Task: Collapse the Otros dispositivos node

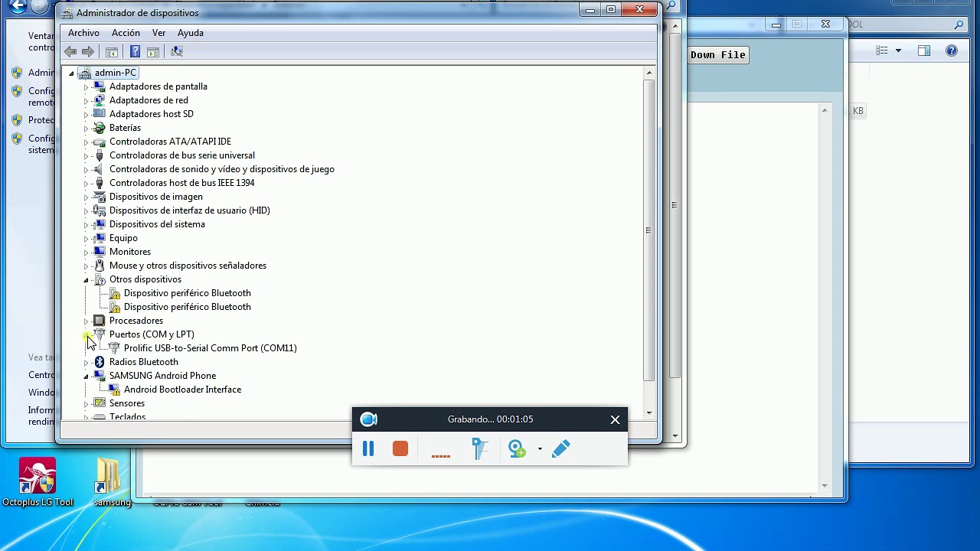Action: click(x=86, y=280)
